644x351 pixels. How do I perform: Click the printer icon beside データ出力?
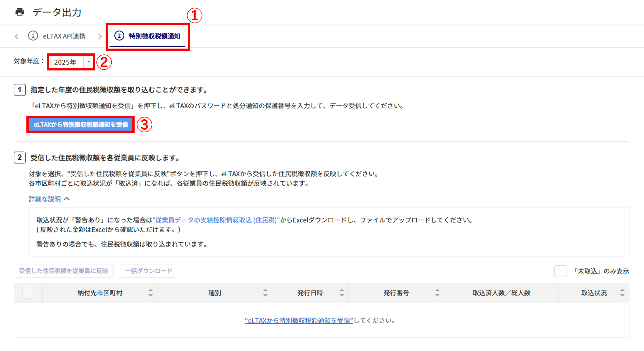pyautogui.click(x=20, y=12)
